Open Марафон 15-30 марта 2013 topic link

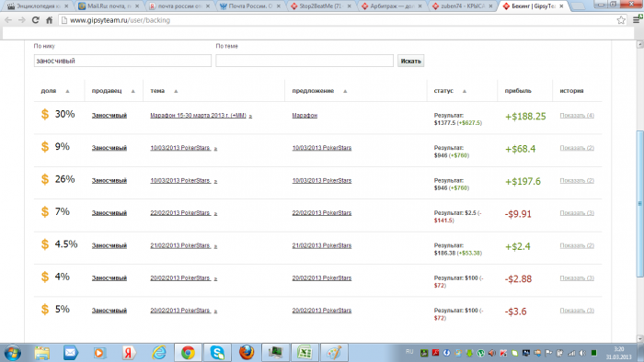point(198,116)
